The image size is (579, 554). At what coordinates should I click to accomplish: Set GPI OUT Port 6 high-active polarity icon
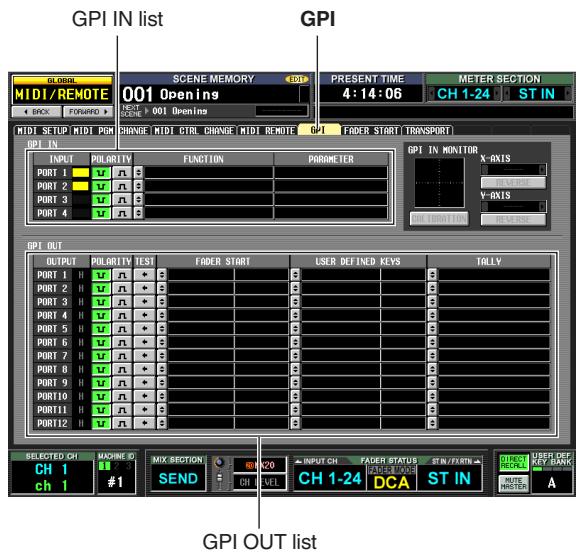pos(122,342)
